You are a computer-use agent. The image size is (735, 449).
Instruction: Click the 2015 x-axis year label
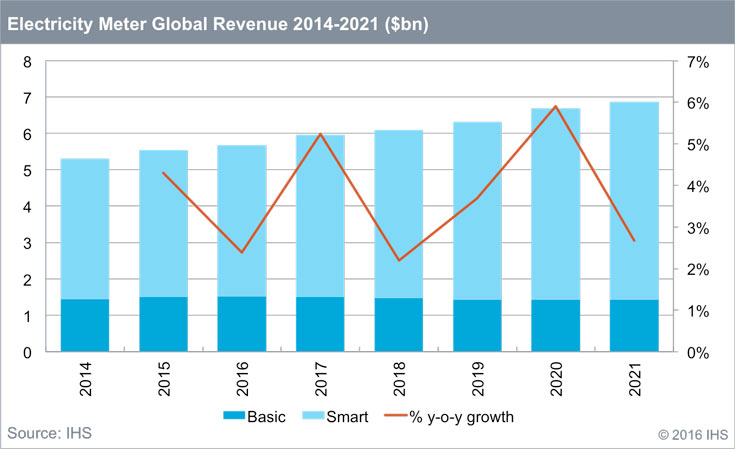(163, 383)
